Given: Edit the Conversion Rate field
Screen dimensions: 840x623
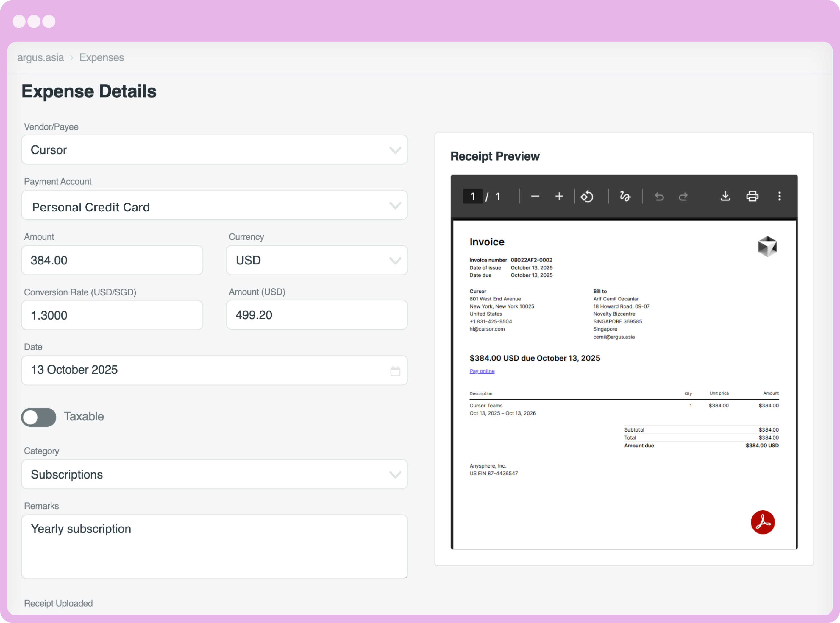Looking at the screenshot, I should click(112, 315).
